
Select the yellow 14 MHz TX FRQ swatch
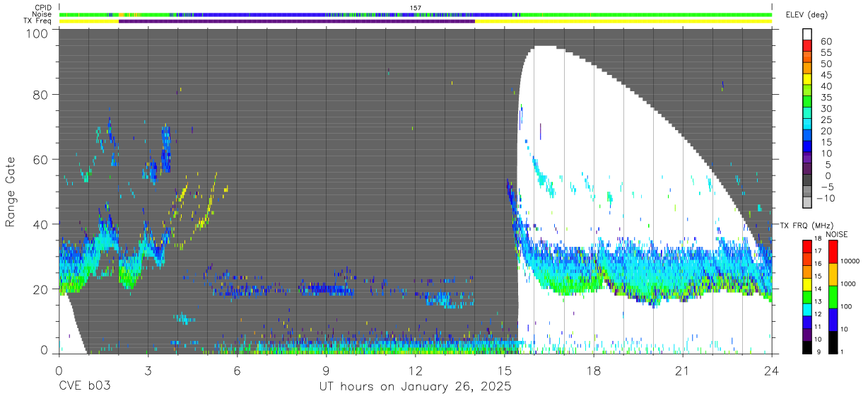tap(807, 284)
